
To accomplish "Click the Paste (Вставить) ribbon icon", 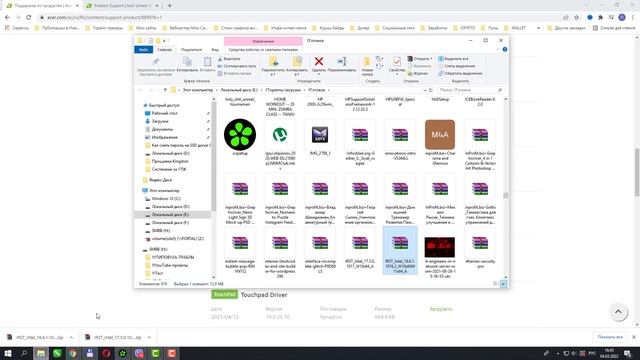I will [x=207, y=62].
